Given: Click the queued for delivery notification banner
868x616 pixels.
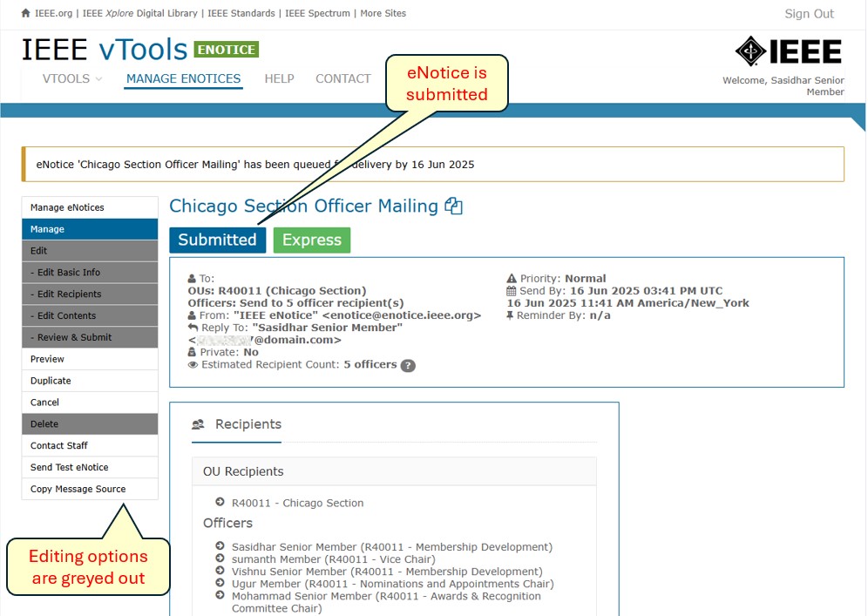Looking at the screenshot, I should [433, 165].
